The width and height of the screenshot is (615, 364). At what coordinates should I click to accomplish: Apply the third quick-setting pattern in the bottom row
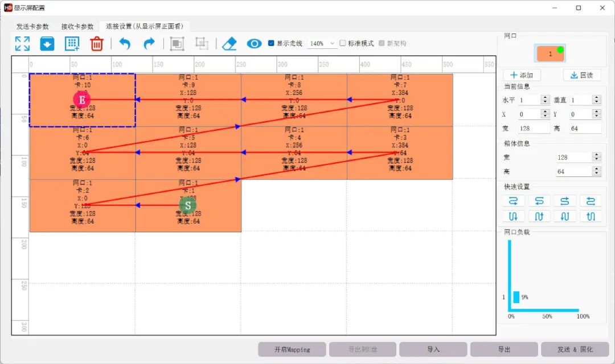[565, 216]
